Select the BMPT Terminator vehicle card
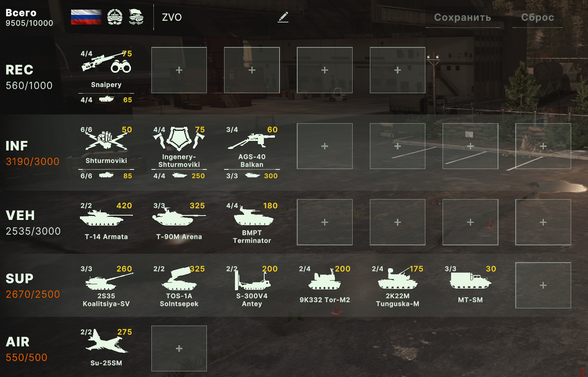This screenshot has width=588, height=377. pyautogui.click(x=252, y=222)
